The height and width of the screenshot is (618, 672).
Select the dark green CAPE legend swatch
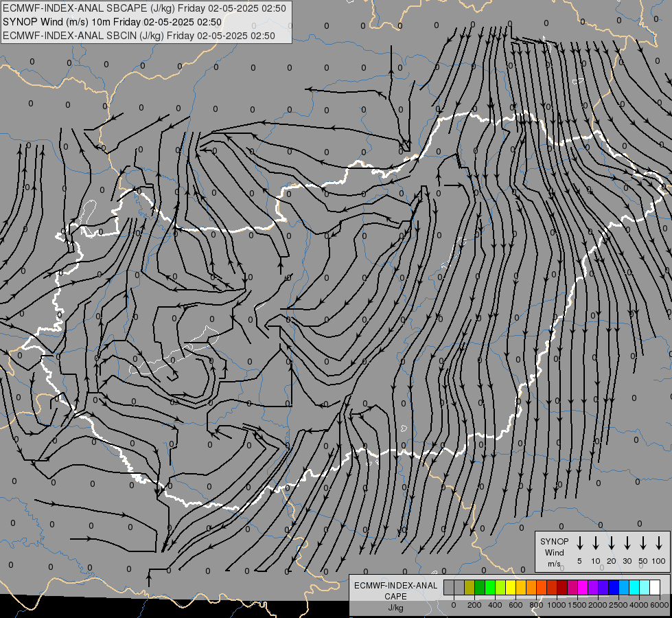click(x=480, y=587)
